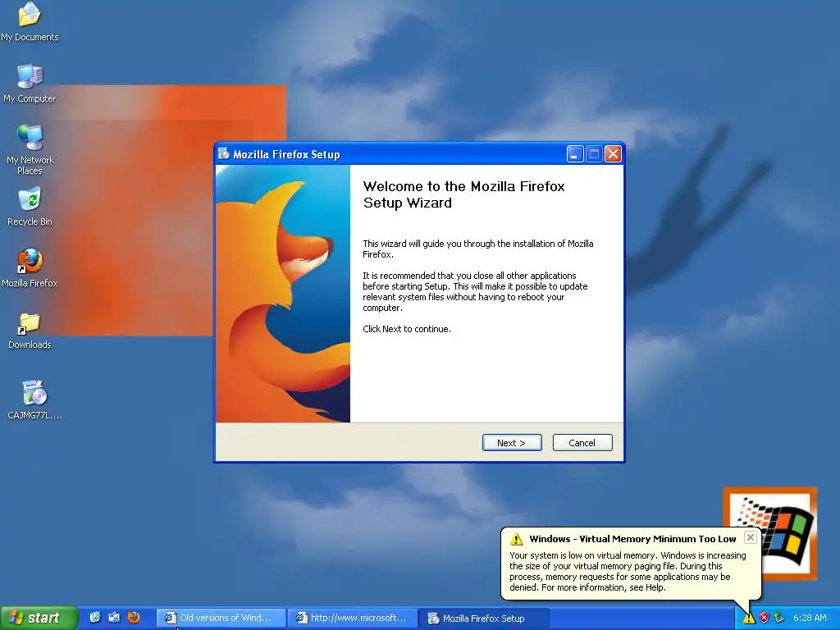Open red Security Center shield tray icon
Image resolution: width=840 pixels, height=630 pixels.
(x=764, y=619)
